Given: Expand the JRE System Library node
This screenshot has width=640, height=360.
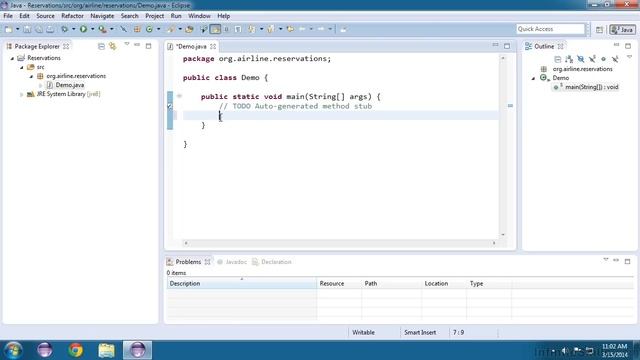Looking at the screenshot, I should [22, 94].
